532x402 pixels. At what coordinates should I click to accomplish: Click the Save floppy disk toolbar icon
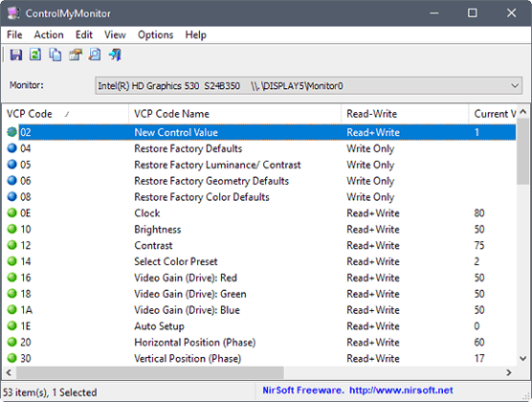pyautogui.click(x=16, y=55)
